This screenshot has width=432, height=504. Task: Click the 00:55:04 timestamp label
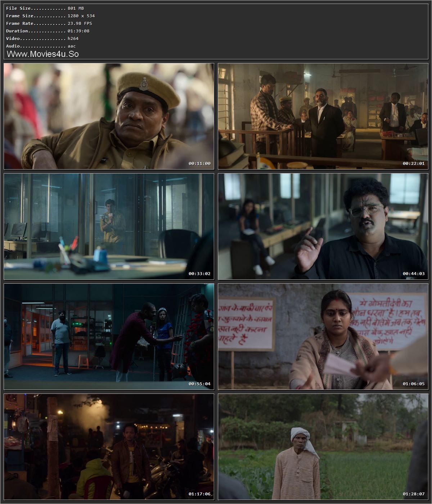tap(200, 383)
